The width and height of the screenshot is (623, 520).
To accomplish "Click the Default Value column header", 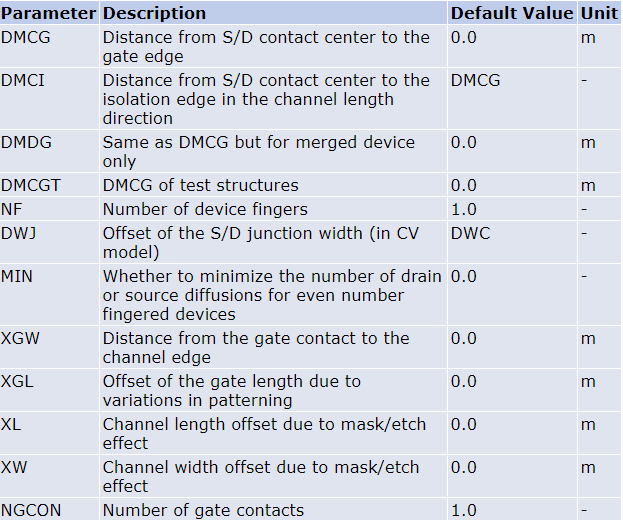I will [512, 13].
